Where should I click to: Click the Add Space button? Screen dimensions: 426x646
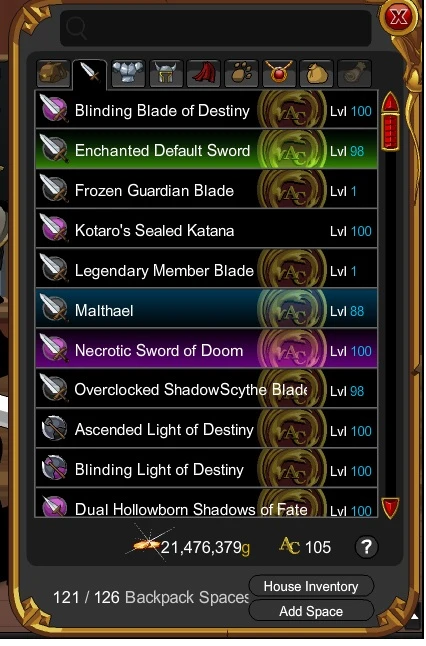(x=311, y=611)
